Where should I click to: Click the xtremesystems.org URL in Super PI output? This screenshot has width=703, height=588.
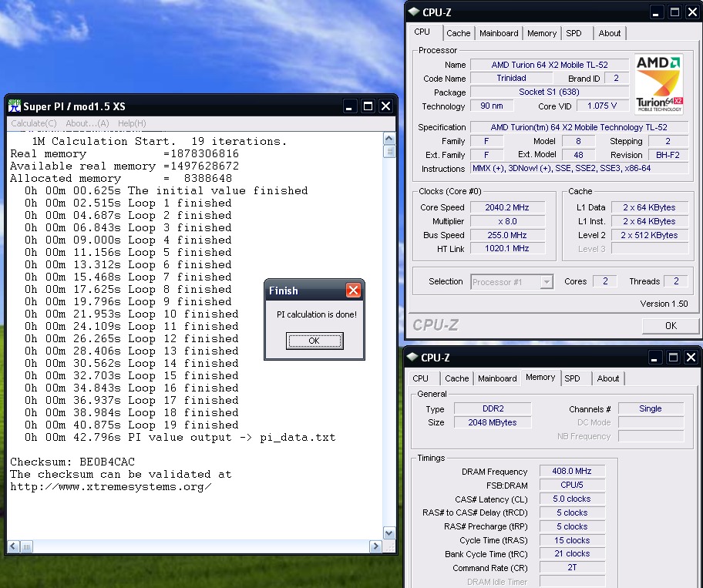pos(111,487)
